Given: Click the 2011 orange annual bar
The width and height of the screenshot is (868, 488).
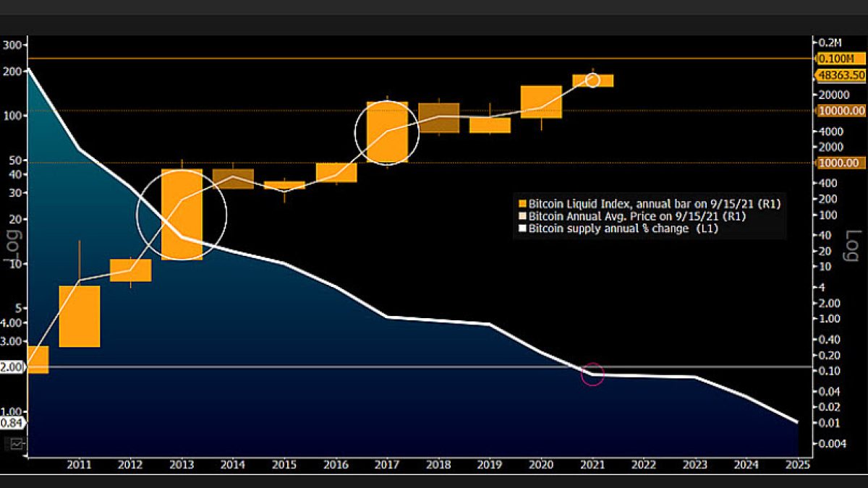Looking at the screenshot, I should tap(80, 316).
